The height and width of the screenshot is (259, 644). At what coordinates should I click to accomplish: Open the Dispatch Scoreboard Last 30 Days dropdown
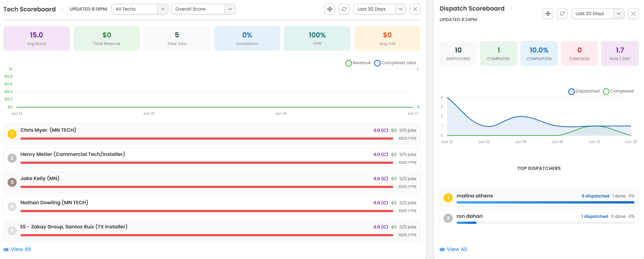point(598,14)
